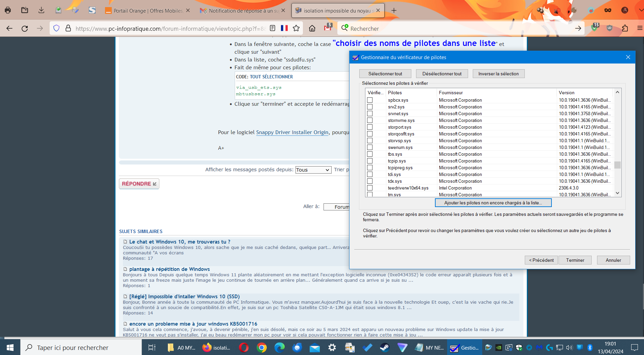Screen dimensions: 644x355
Task: Click 'TOUT SÉLECTIONNER' code link
Action: [271, 77]
